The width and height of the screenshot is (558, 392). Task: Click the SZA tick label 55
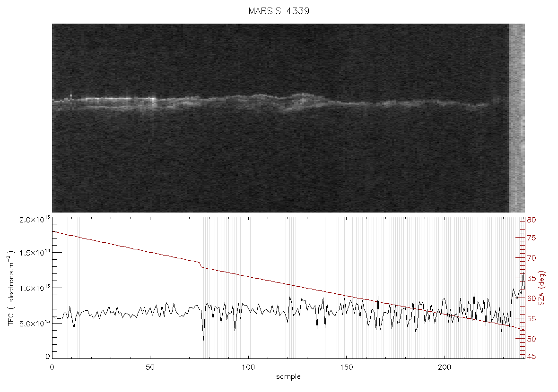[532, 319]
